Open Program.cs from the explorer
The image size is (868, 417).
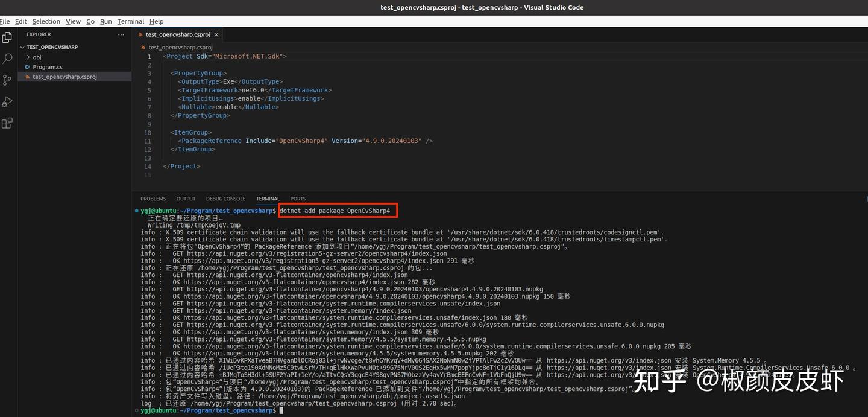click(48, 66)
